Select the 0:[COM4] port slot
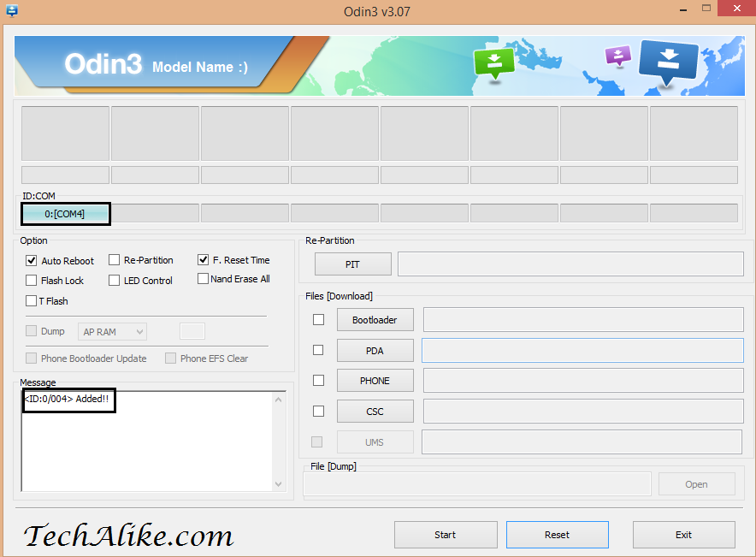Screen dimensions: 756x557 click(65, 214)
